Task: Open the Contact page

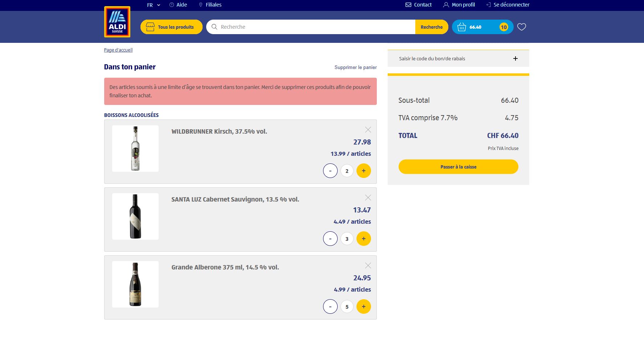Action: (x=419, y=5)
